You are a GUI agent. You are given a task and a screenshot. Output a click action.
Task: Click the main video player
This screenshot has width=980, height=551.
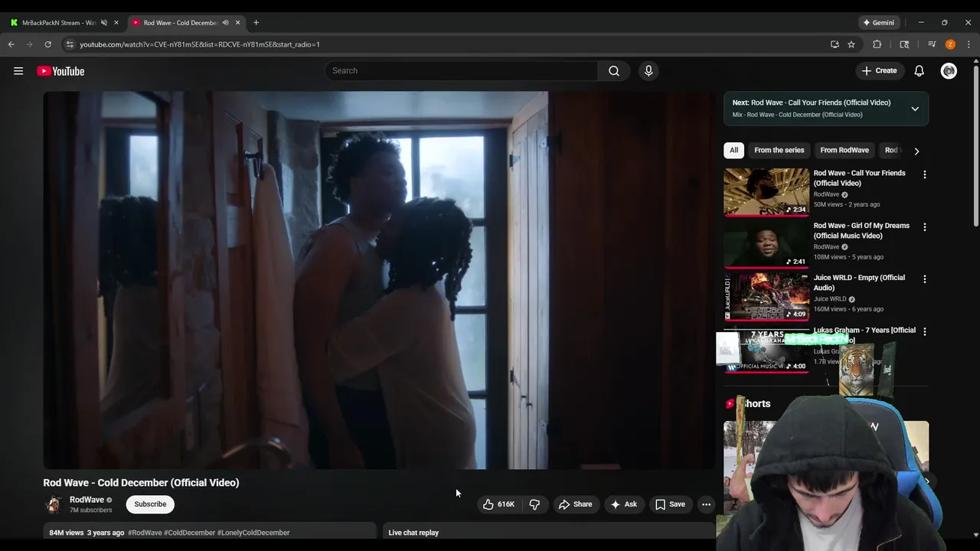pos(379,280)
